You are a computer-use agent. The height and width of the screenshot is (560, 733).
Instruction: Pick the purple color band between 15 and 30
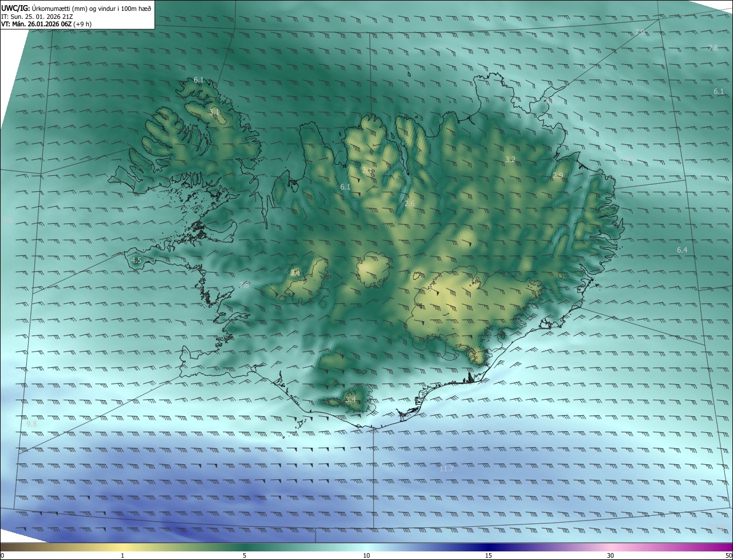coord(550,547)
